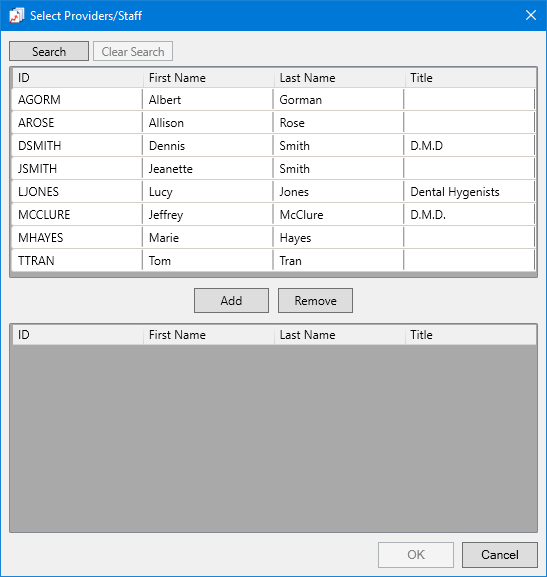The width and height of the screenshot is (547, 577).
Task: Select the Dennis Smith D.M.D row
Action: pos(274,146)
